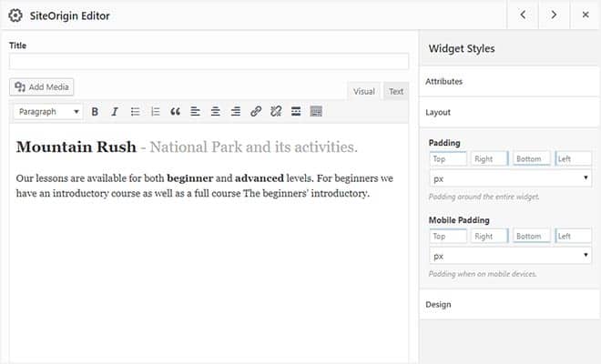The image size is (601, 364).
Task: Go to previous widget arrow
Action: tap(523, 15)
